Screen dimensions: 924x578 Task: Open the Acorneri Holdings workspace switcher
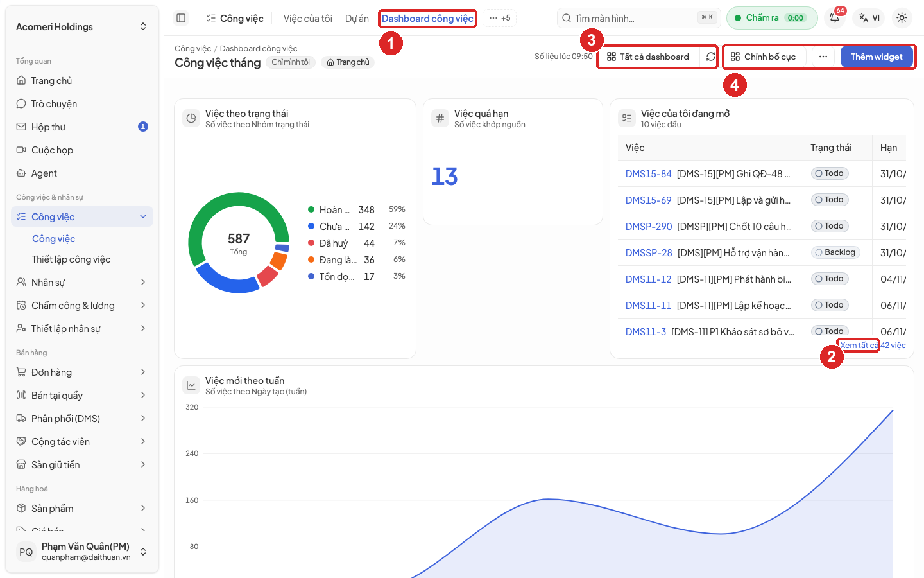[x=82, y=27]
